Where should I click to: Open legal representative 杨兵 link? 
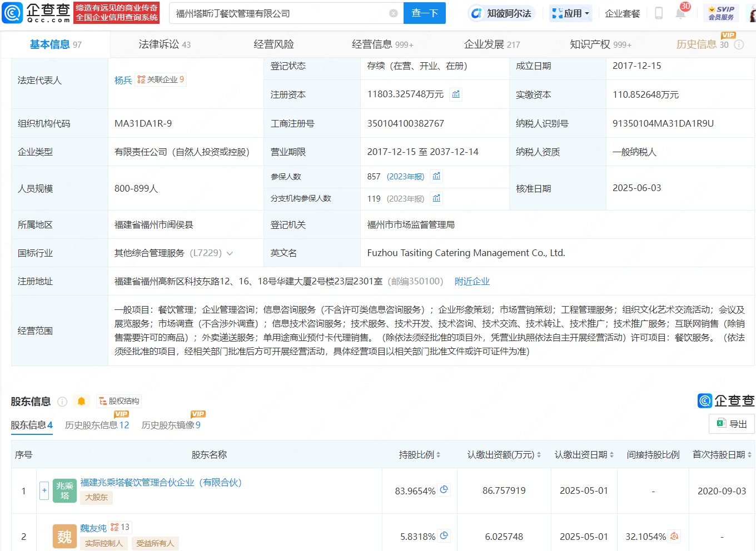[123, 80]
